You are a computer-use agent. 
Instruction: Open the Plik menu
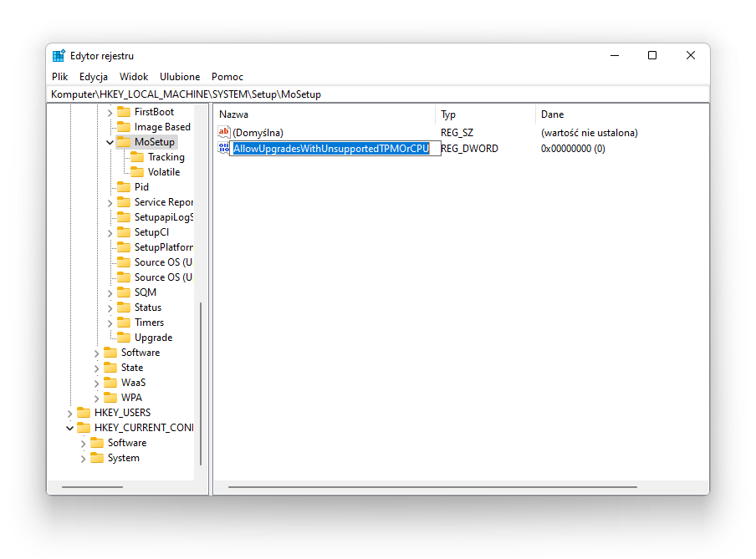pos(59,77)
